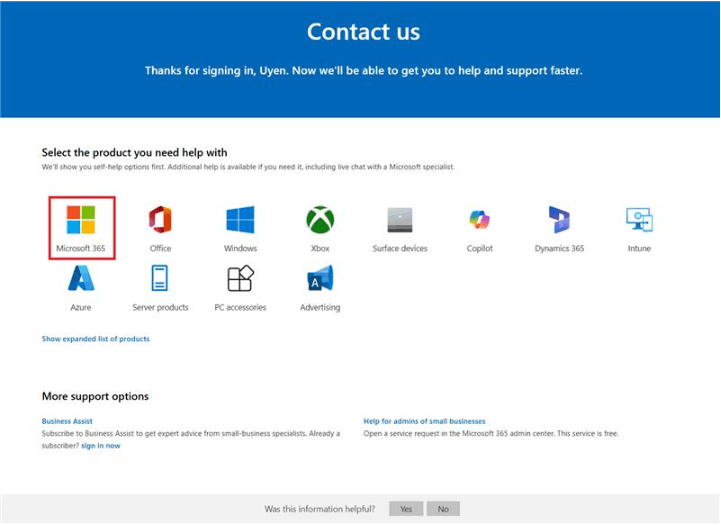Viewport: 721px width, 525px height.
Task: Choose the Copilot product icon
Action: pos(480,219)
